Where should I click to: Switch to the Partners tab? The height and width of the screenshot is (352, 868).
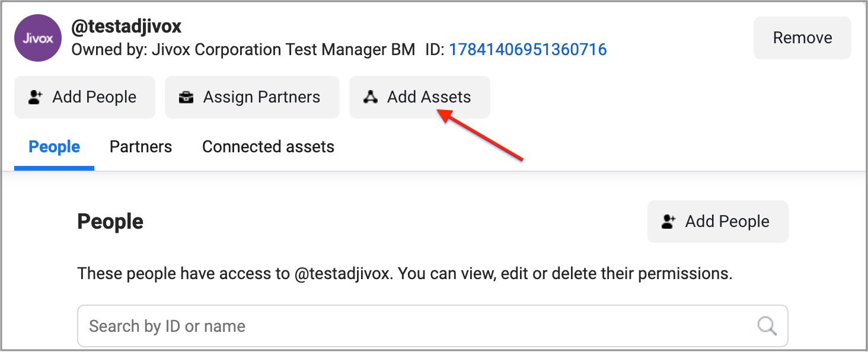click(x=141, y=147)
